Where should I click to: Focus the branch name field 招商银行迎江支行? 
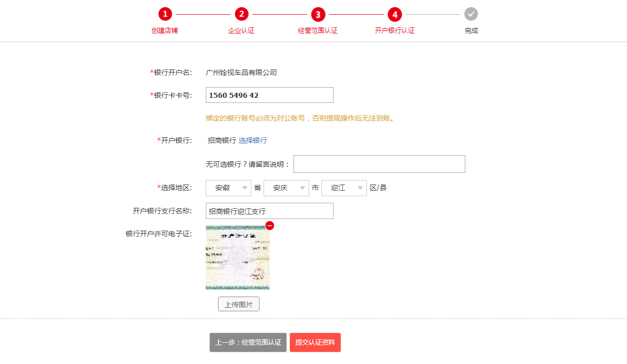tap(270, 211)
